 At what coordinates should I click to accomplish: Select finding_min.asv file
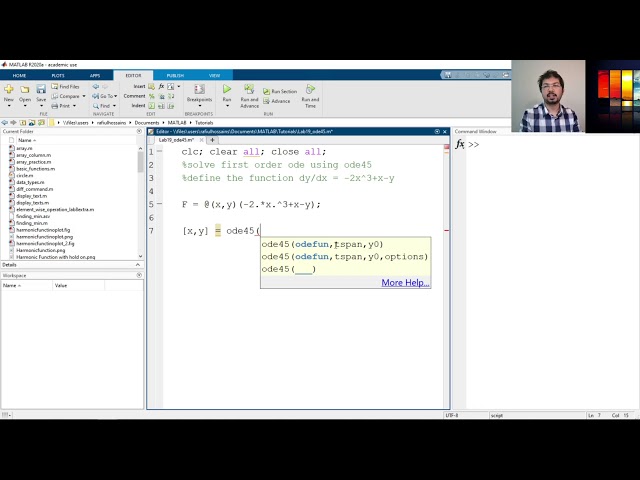pos(33,216)
